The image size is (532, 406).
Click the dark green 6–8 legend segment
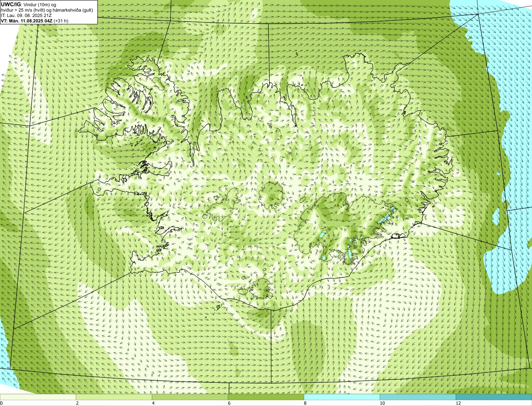tap(266, 397)
